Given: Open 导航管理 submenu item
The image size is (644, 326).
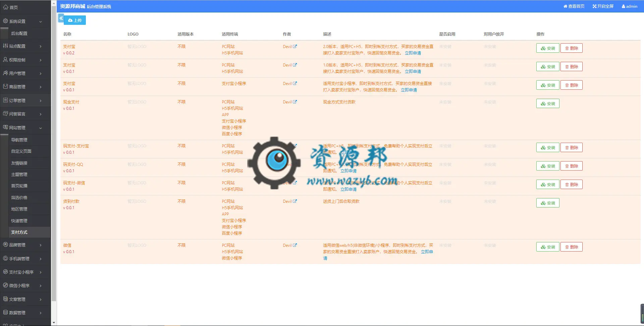Looking at the screenshot, I should pos(30,140).
